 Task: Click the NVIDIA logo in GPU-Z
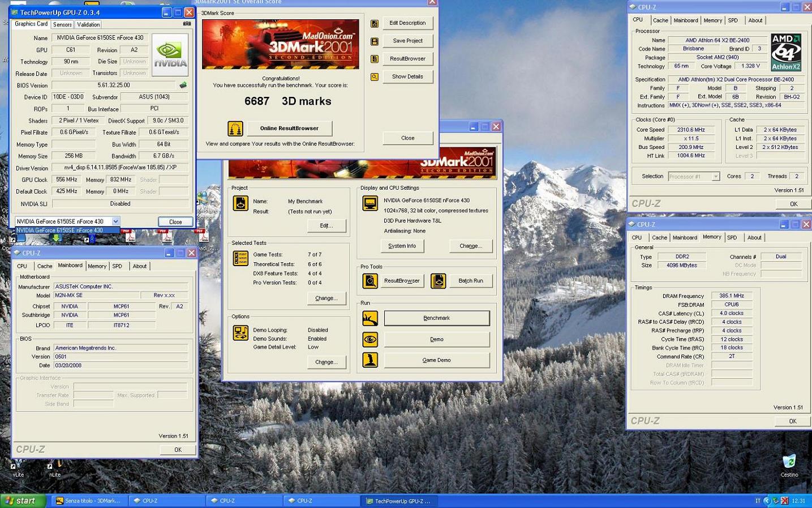tap(170, 55)
